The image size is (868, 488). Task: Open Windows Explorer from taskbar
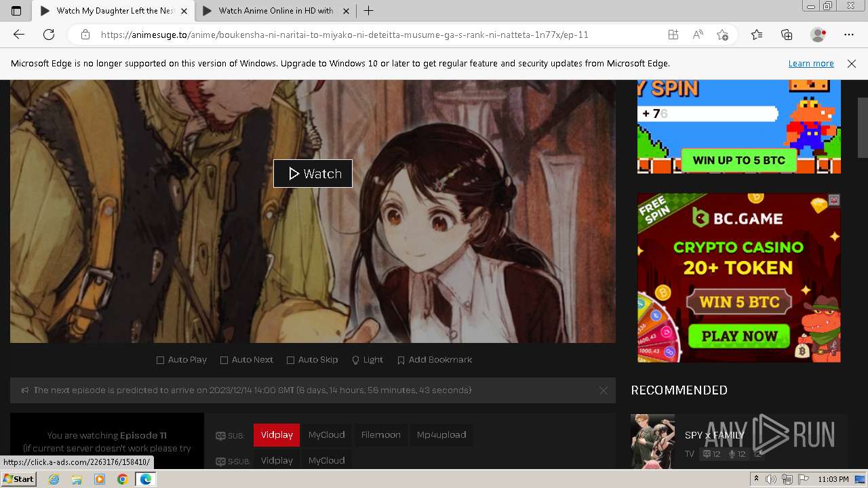click(77, 479)
